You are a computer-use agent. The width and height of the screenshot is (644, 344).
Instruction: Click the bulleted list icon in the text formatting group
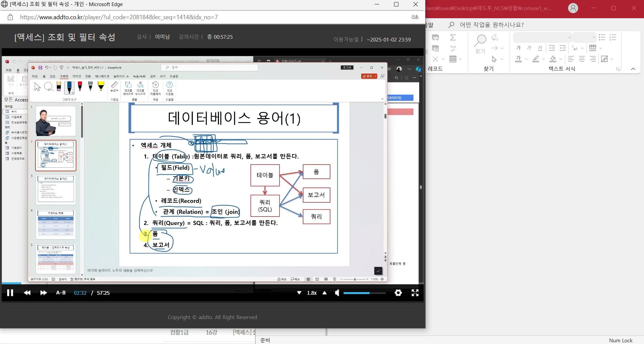602,37
